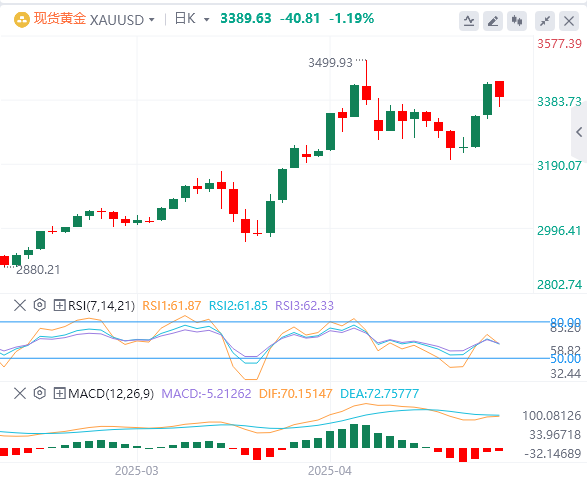The width and height of the screenshot is (587, 482).
Task: Remove the RSI indicator panel
Action: click(x=20, y=305)
